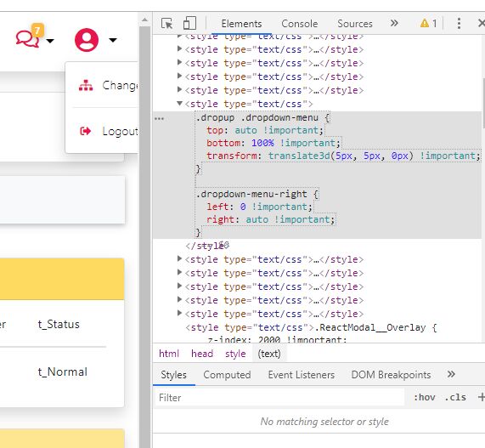Click the add new style rule plus icon
Viewport: 485px width, 448px height.
482,397
